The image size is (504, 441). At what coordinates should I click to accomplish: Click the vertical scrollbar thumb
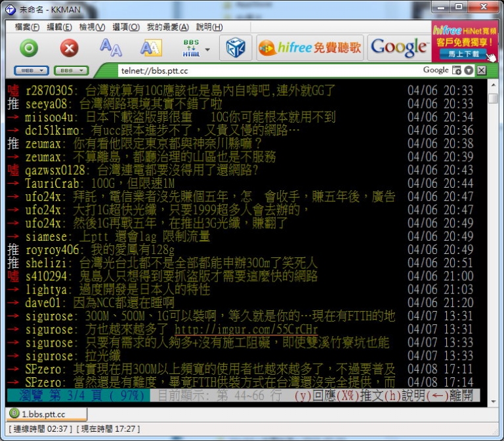coord(493,98)
